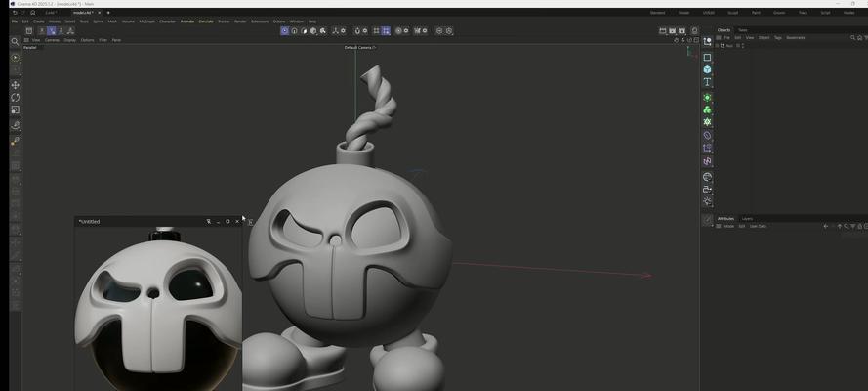Open Object Manager Tags menu
Viewport: 868px width, 391px height.
pos(778,38)
